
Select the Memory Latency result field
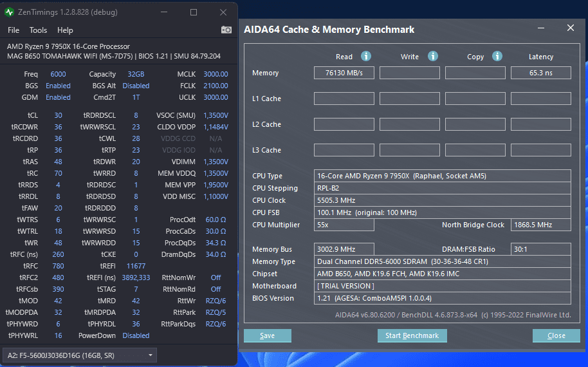(541, 73)
